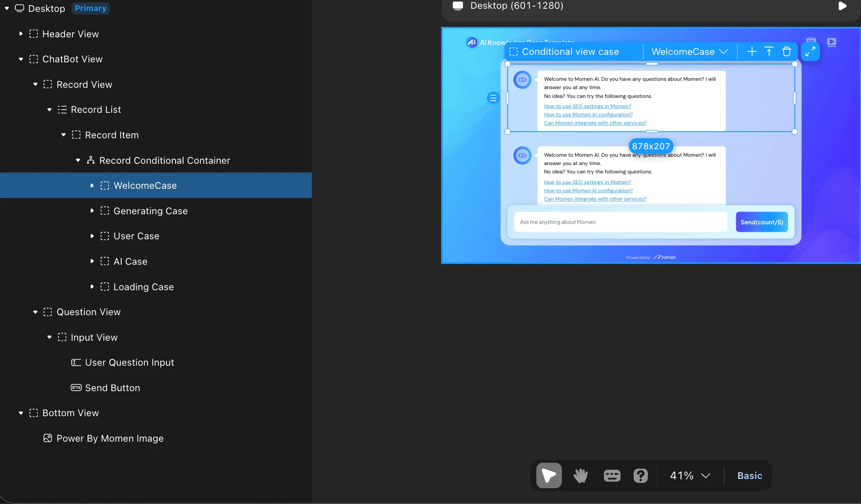Click the Primary badge next to Desktop

tap(90, 8)
